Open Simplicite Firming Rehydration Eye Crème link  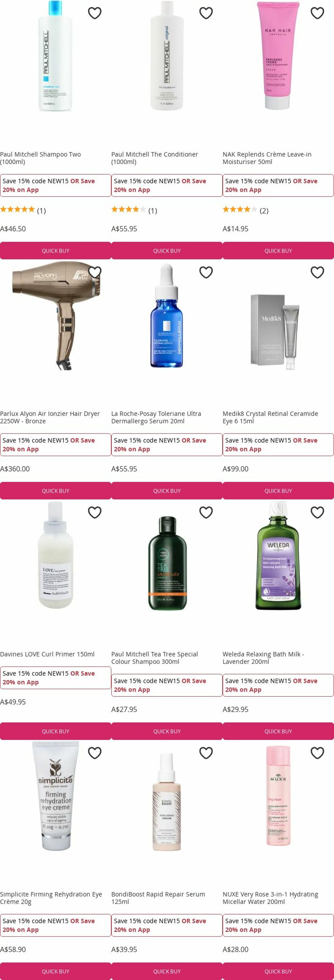[x=51, y=898]
